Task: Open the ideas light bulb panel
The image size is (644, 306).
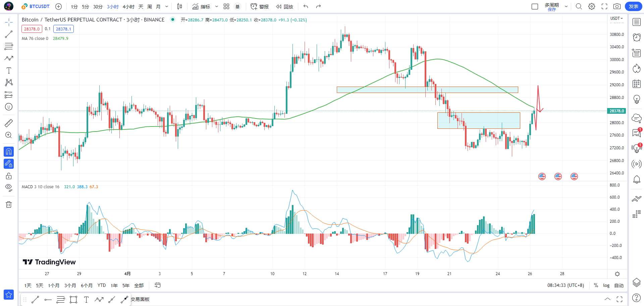Action: (x=636, y=99)
